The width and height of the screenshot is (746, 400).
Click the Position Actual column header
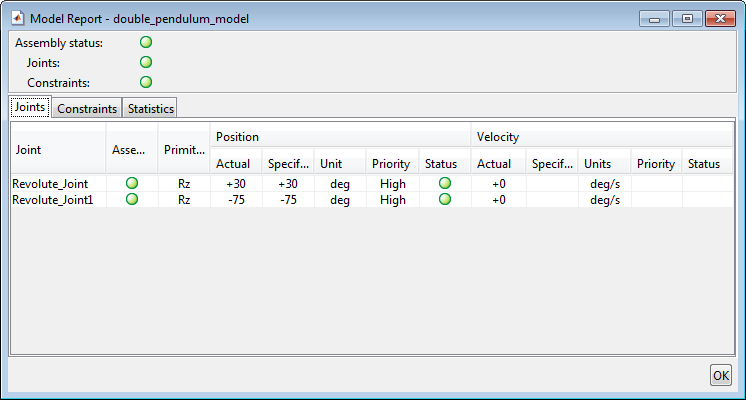coord(236,164)
